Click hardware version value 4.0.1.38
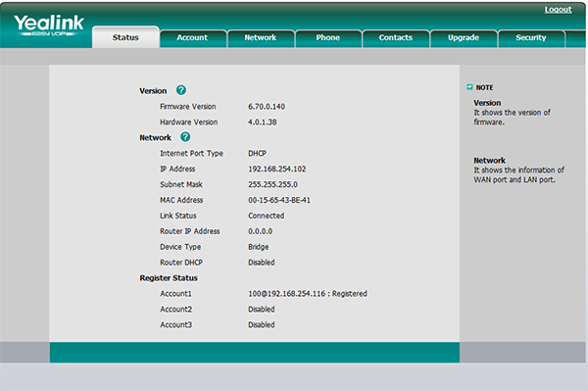The height and width of the screenshot is (391, 588). [263, 122]
